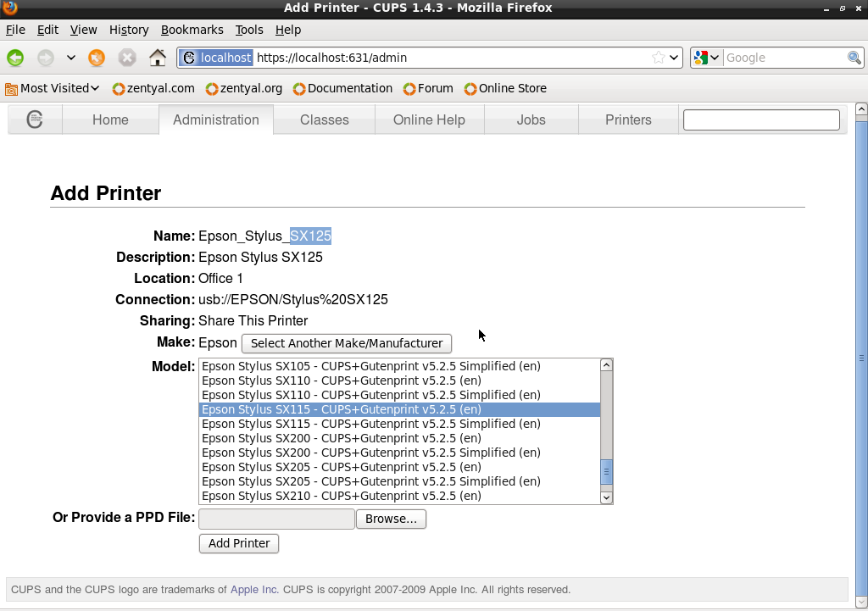Open the URL bar history dropdown
Image resolution: width=868 pixels, height=611 pixels.
[x=674, y=58]
